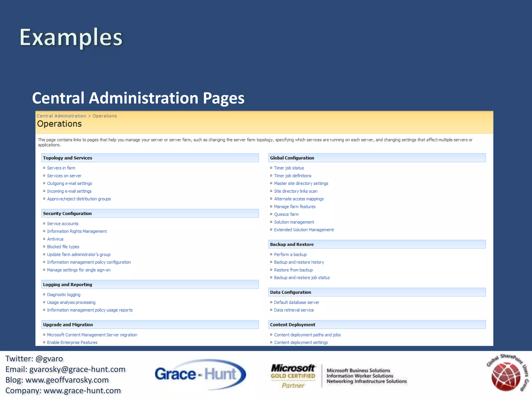Open Timer job definitions
Image resolution: width=532 pixels, height=399 pixels.
[x=292, y=176]
